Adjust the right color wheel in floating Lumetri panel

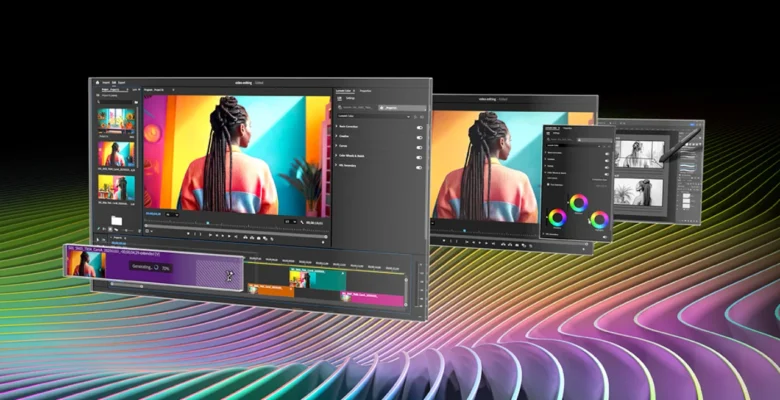pos(599,219)
